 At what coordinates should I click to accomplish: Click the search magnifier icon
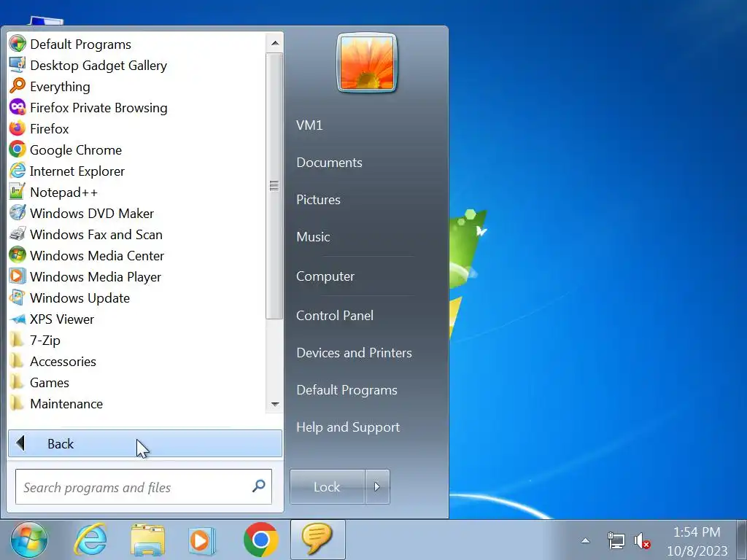[258, 486]
